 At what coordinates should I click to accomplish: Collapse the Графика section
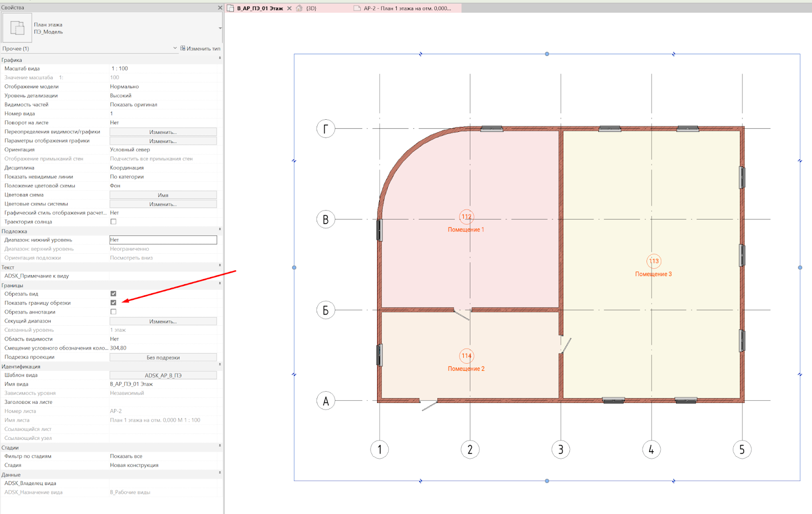[220, 58]
